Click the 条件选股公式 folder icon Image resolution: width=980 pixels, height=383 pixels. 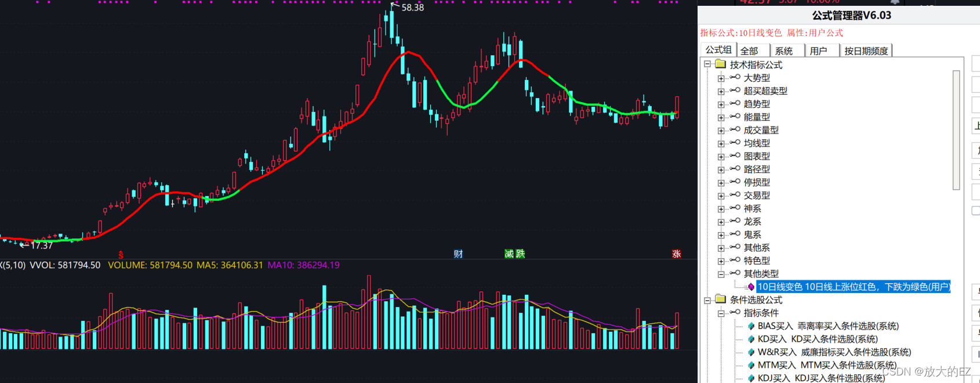pyautogui.click(x=720, y=299)
